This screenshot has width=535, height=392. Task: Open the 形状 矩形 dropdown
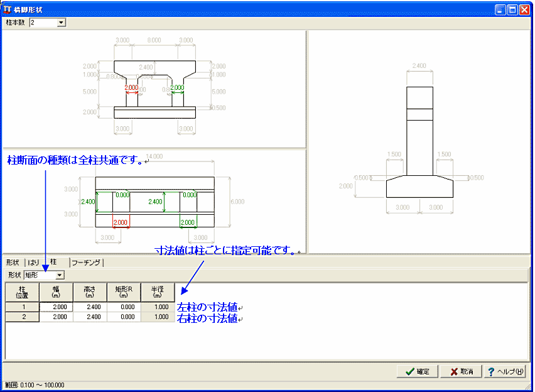click(60, 275)
